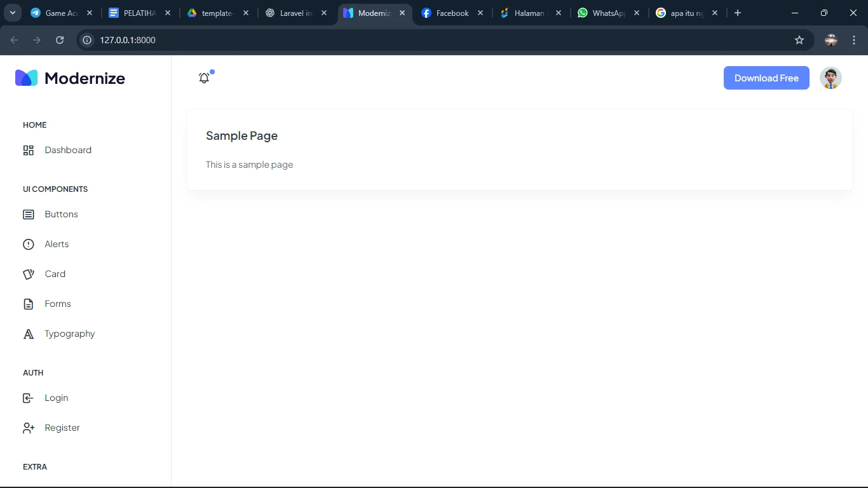
Task: Select the Forms document icon
Action: click(x=29, y=304)
